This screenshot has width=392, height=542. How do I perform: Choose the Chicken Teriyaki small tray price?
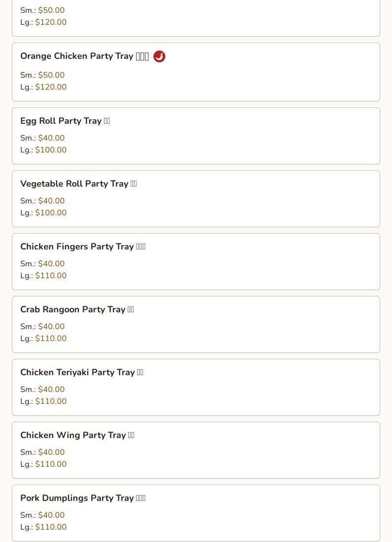(51, 390)
